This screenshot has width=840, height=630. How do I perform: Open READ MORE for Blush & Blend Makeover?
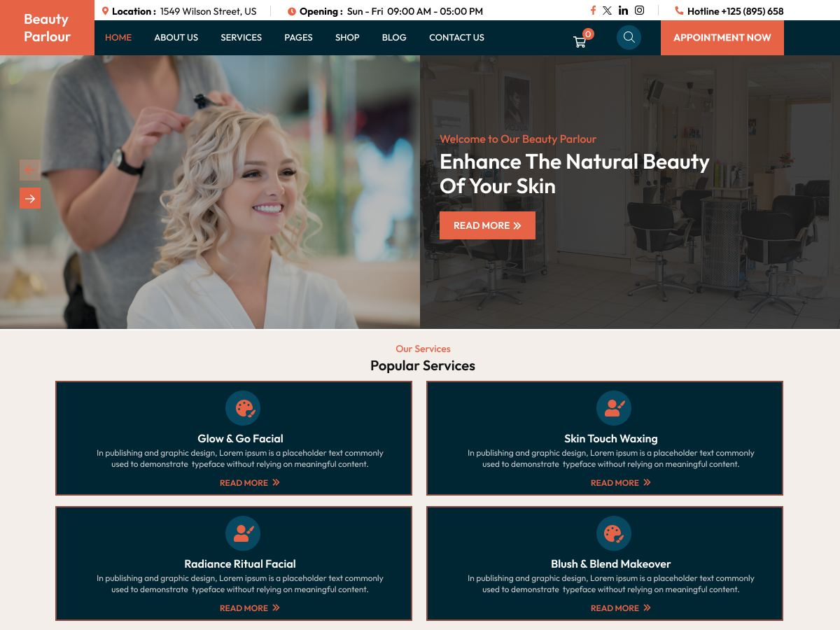point(620,608)
